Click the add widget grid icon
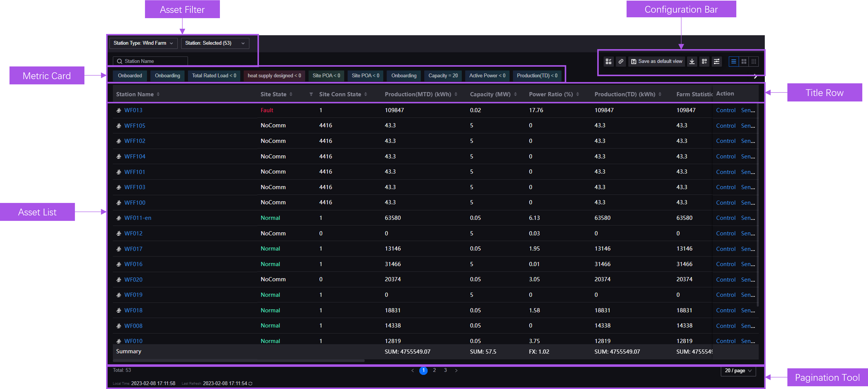The image size is (868, 389). (x=704, y=61)
